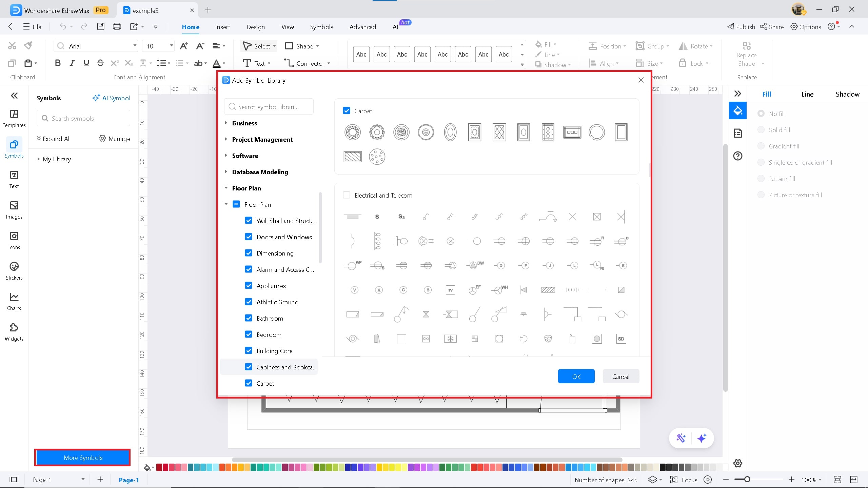Switch to the Insert ribbon tab

[x=222, y=27]
